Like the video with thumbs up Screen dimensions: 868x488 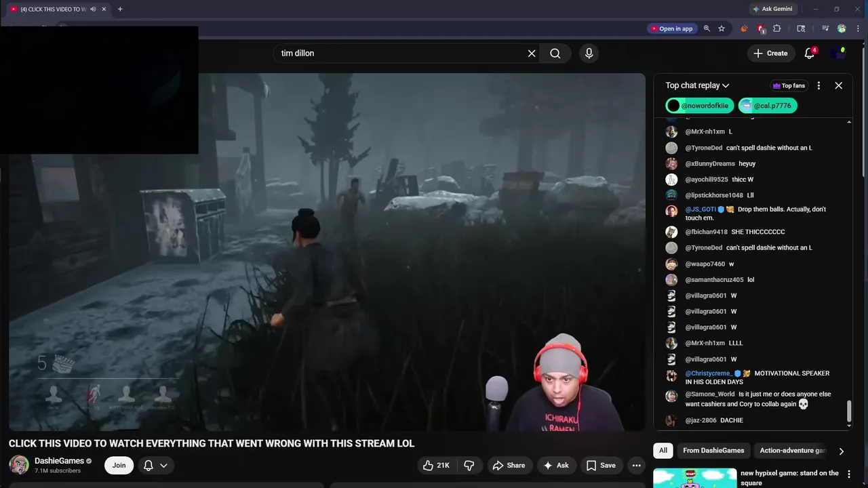(437, 465)
